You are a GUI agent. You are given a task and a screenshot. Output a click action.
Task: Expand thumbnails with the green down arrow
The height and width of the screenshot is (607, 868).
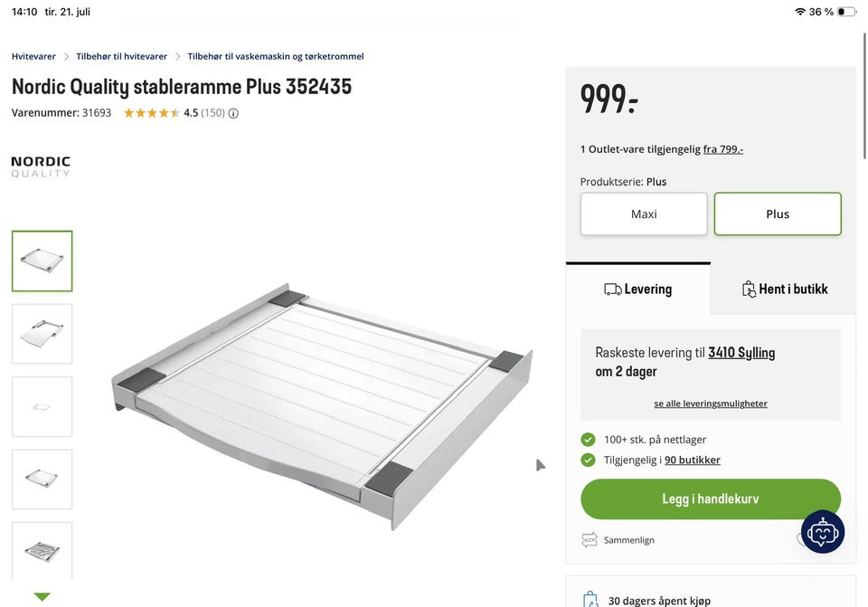pyautogui.click(x=42, y=596)
